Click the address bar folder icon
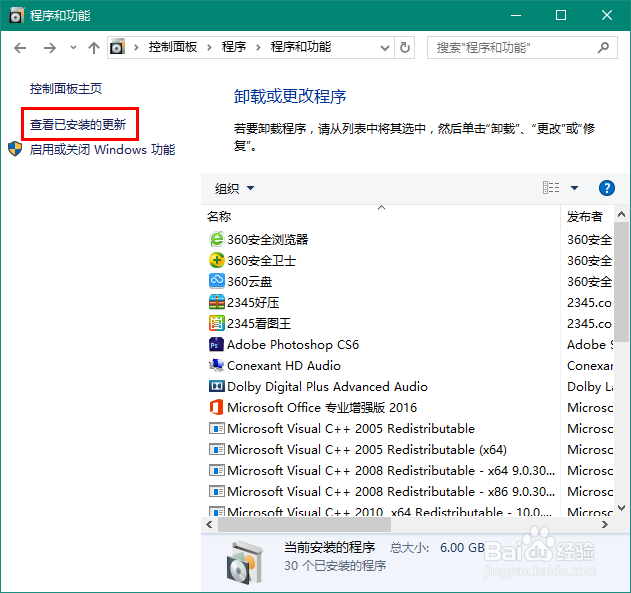Viewport: 631px width, 593px height. (x=118, y=47)
